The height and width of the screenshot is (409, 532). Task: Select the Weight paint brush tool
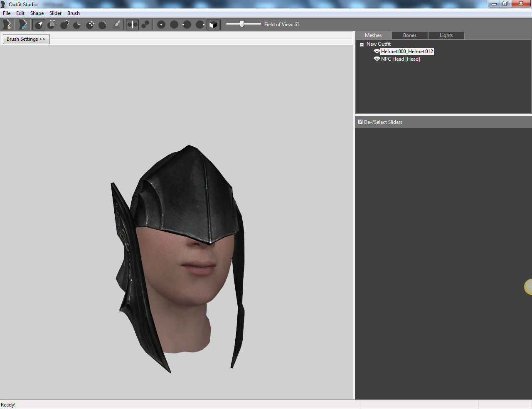(117, 25)
